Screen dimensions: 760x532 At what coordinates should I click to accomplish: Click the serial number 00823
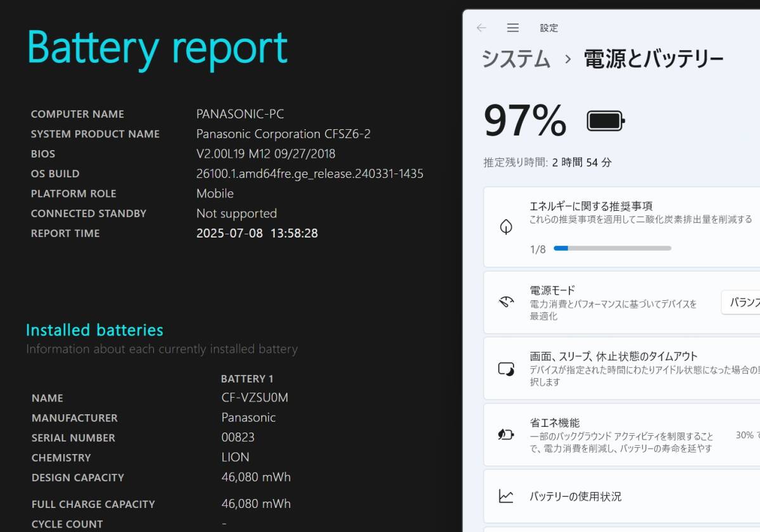pos(238,438)
